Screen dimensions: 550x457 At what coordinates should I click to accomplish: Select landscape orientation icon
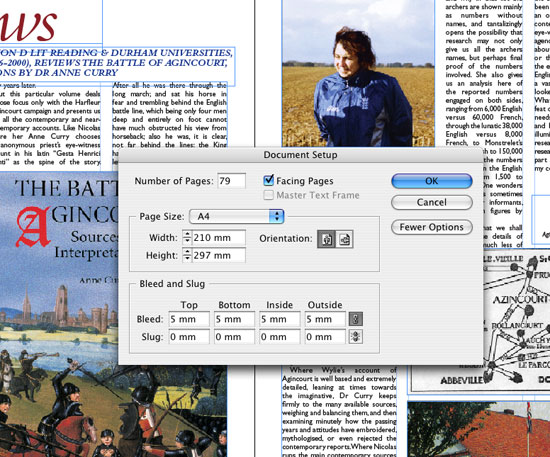(x=344, y=239)
